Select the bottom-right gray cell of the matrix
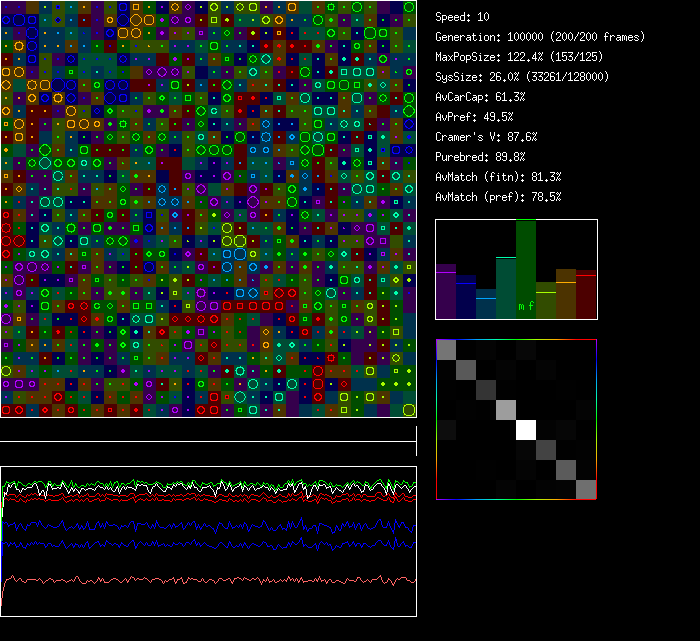Screen dimensions: 700x641 [x=586, y=489]
